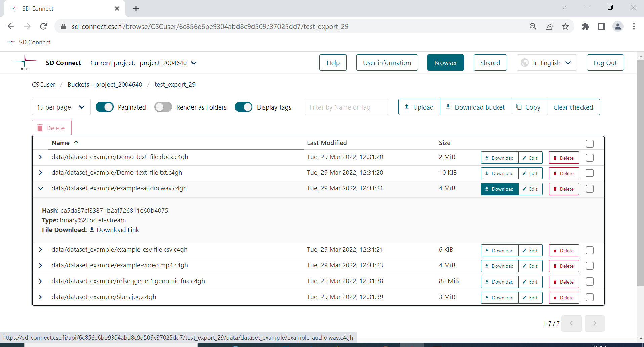The height and width of the screenshot is (347, 644).
Task: Open Buckets - project_2004640 breadcrumb
Action: tap(105, 85)
